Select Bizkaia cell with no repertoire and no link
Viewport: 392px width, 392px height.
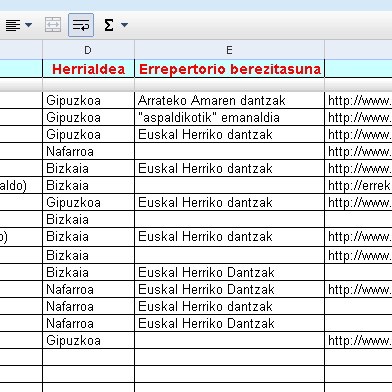[88, 219]
